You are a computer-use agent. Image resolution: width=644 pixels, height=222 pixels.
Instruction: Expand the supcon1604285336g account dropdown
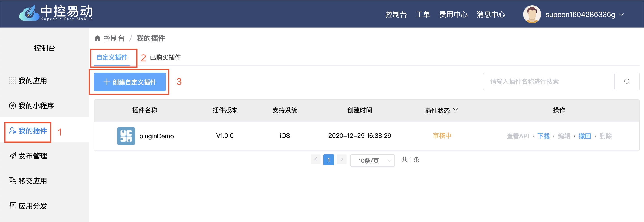coord(584,15)
